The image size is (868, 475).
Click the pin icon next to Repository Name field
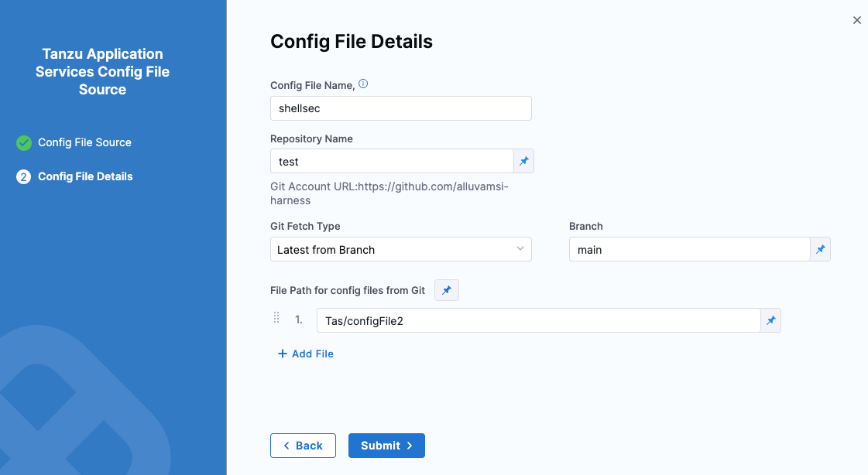point(524,161)
